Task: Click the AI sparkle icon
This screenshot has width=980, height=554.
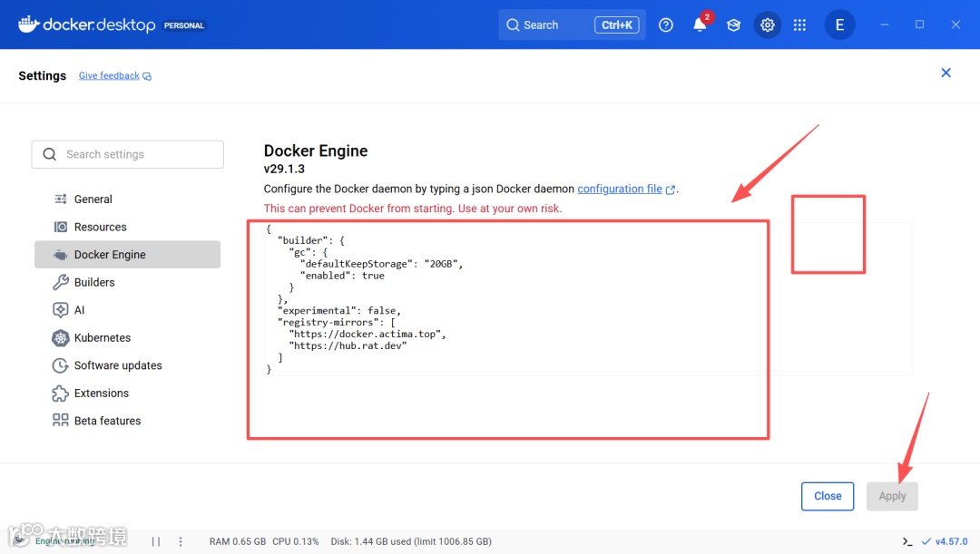Action: click(x=61, y=310)
